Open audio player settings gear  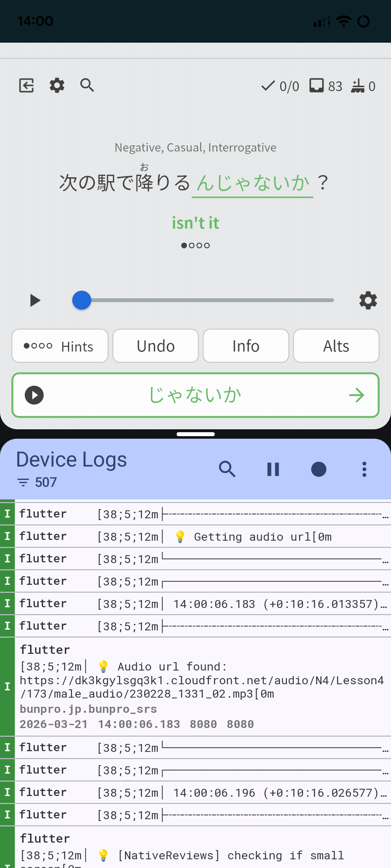(368, 301)
